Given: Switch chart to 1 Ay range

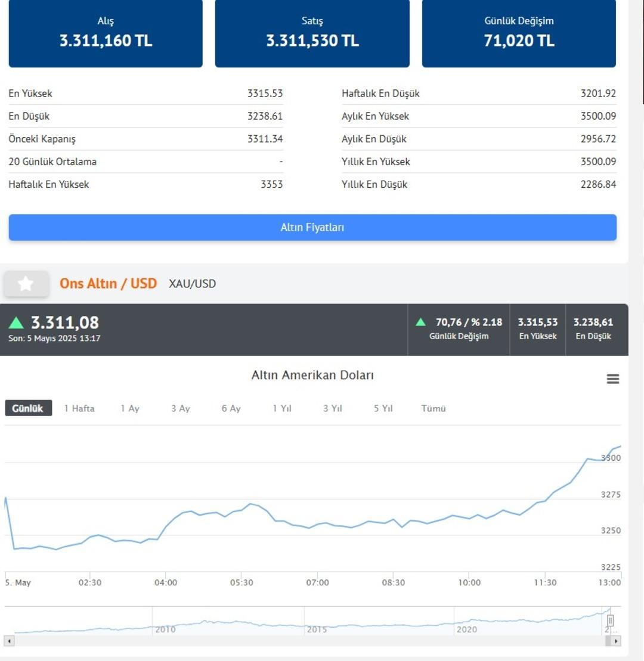Looking at the screenshot, I should [x=130, y=408].
